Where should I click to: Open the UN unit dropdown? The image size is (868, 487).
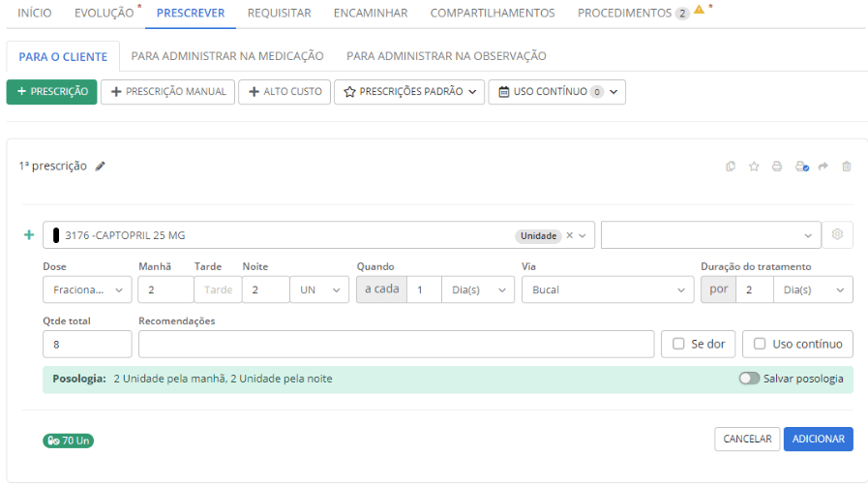pos(319,289)
